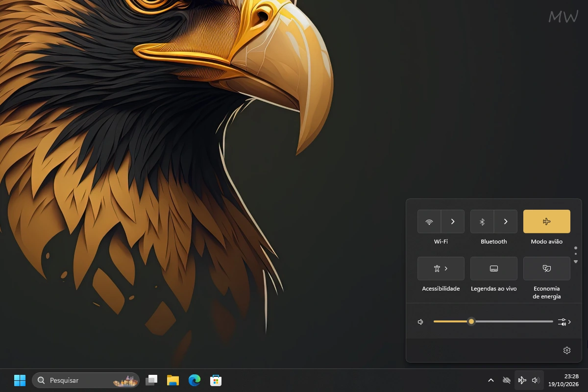The image size is (588, 392).
Task: Go to next quick settings page arrow
Action: [x=576, y=262]
